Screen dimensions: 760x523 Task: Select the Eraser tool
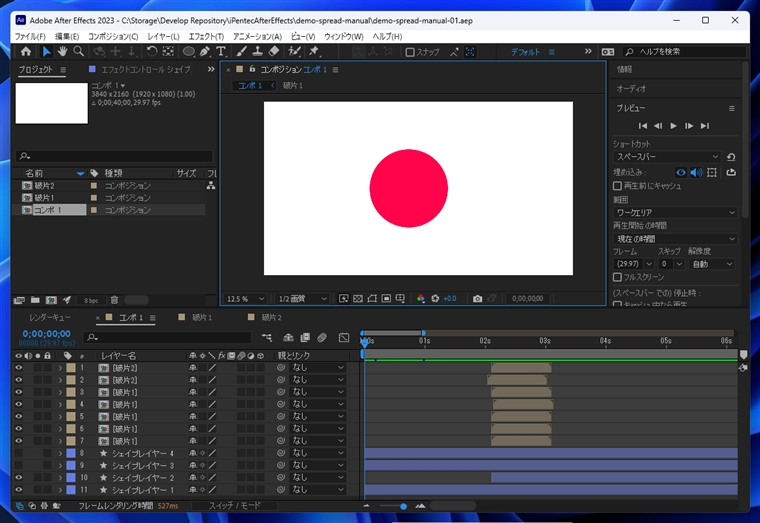(x=274, y=51)
